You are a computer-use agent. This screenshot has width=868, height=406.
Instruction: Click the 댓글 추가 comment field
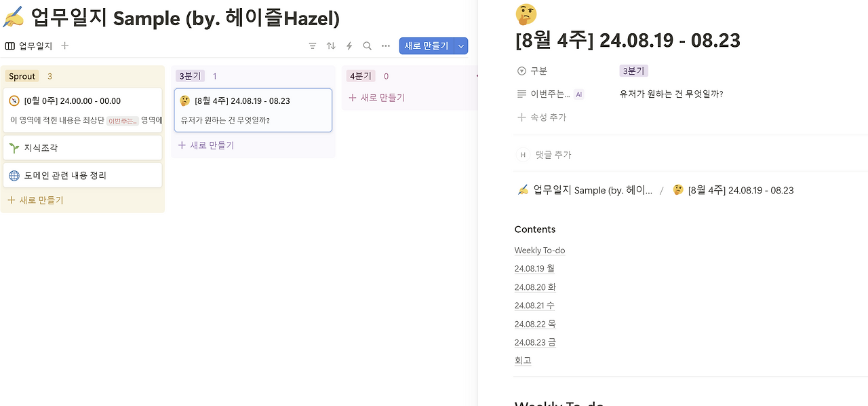click(x=553, y=155)
